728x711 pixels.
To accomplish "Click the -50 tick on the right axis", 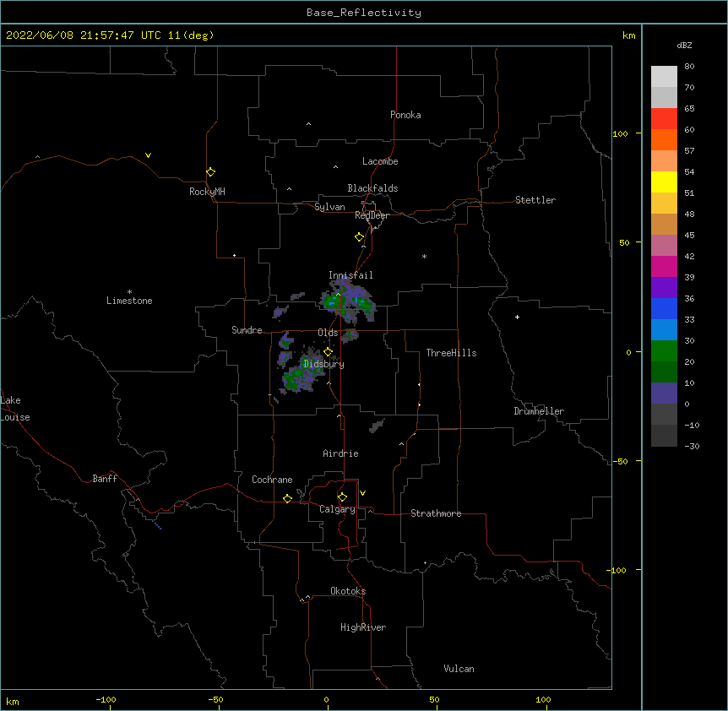I will [620, 461].
